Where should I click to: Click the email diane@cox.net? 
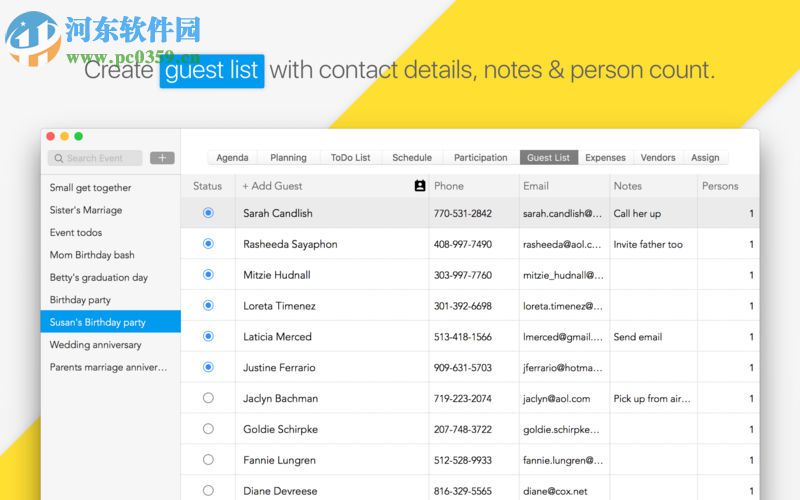point(555,491)
